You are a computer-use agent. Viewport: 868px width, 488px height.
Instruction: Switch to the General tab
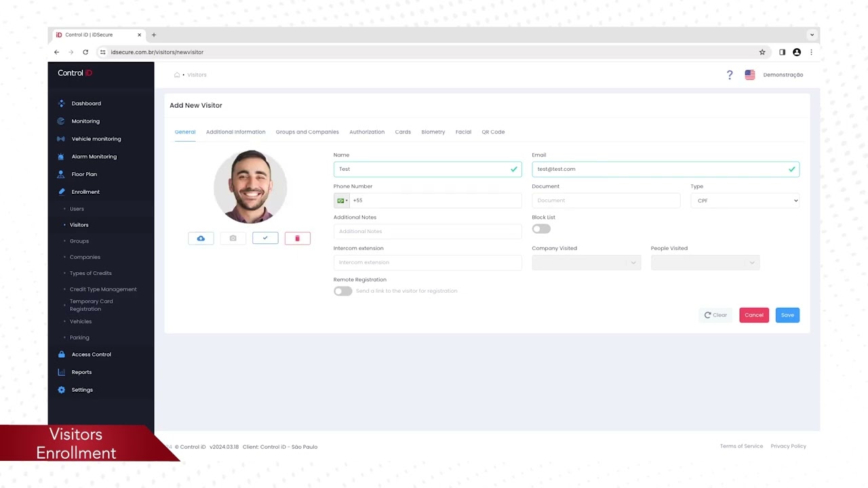[x=185, y=132]
